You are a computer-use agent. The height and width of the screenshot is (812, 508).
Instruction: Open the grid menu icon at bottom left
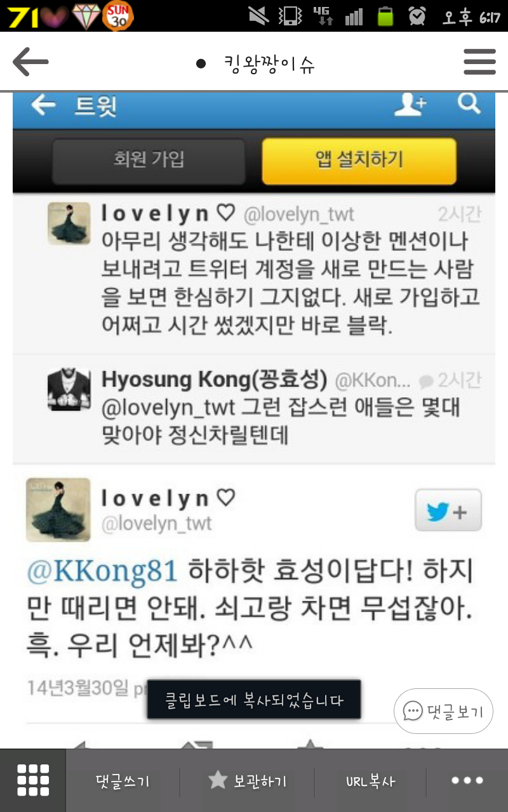point(33,780)
